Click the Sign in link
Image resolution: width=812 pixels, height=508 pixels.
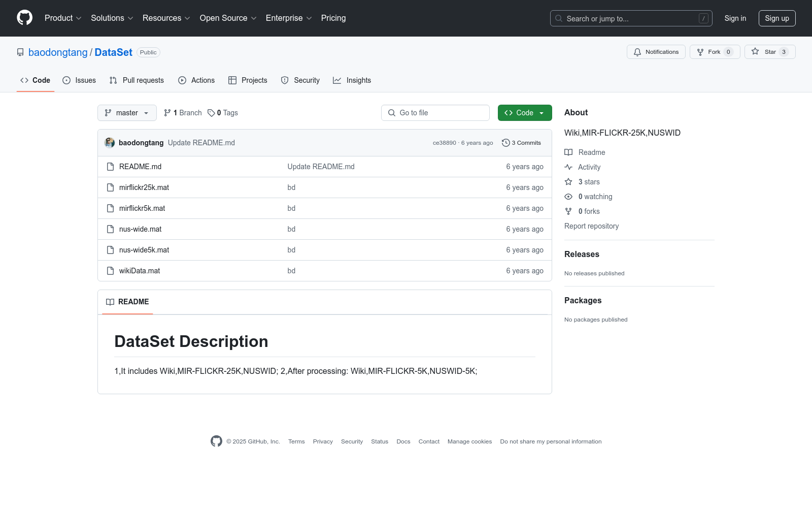point(735,18)
